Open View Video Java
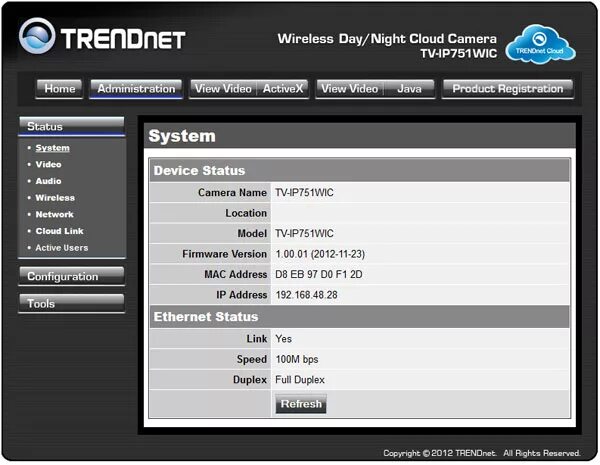Image resolution: width=600 pixels, height=465 pixels. [x=375, y=89]
